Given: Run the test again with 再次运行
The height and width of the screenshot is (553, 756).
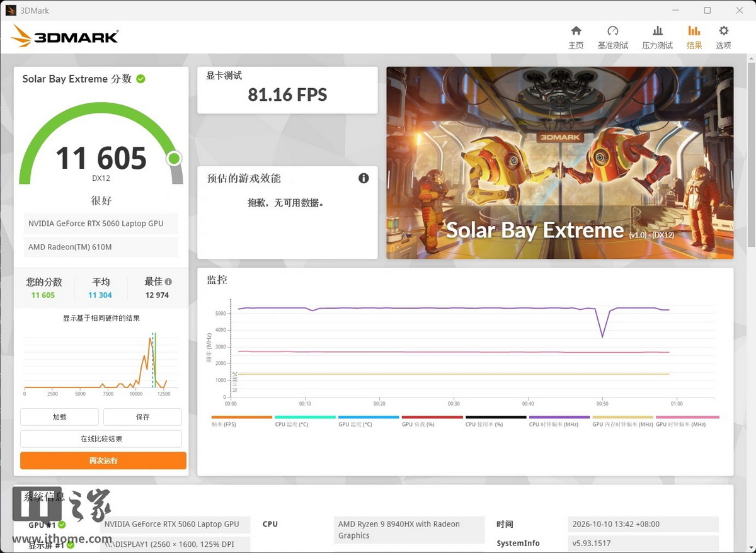Looking at the screenshot, I should coord(103,460).
